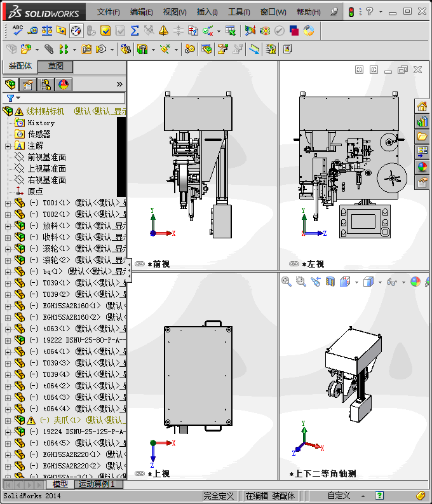Expand the T001<1> component node

pyautogui.click(x=8, y=203)
